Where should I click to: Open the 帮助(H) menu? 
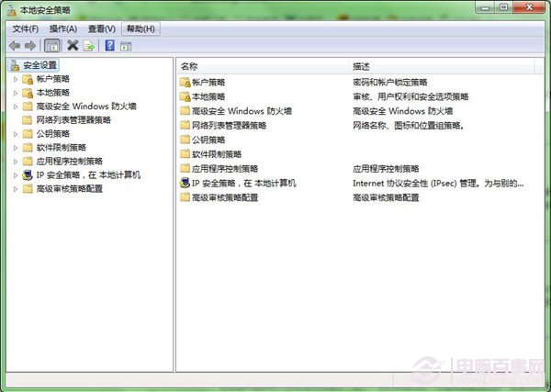tap(141, 28)
